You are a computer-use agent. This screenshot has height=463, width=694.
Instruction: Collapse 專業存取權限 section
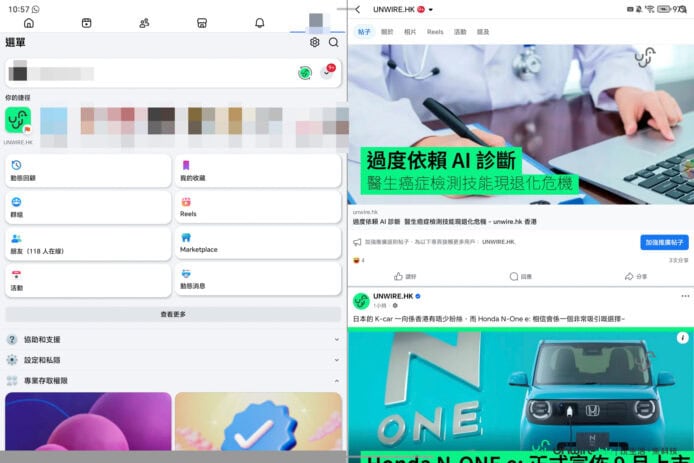(x=335, y=380)
